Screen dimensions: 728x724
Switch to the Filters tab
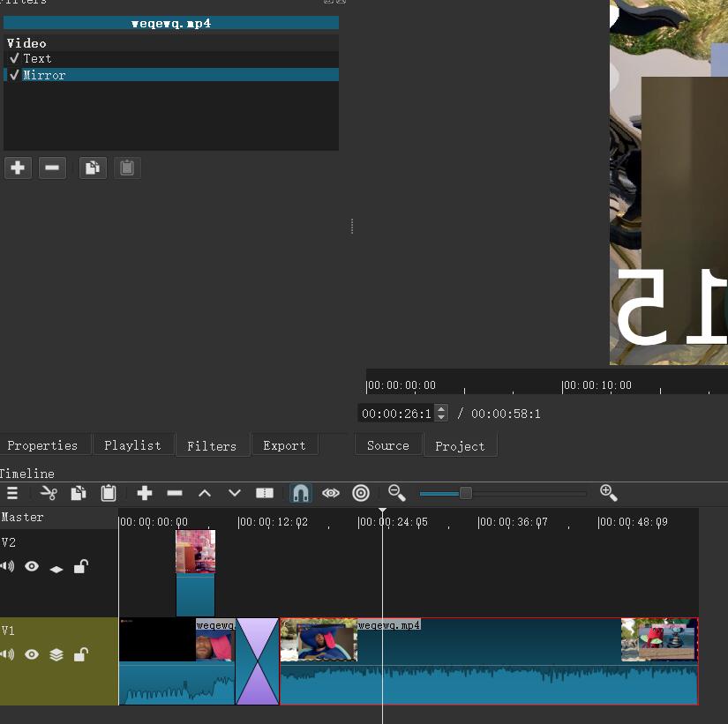pyautogui.click(x=212, y=446)
